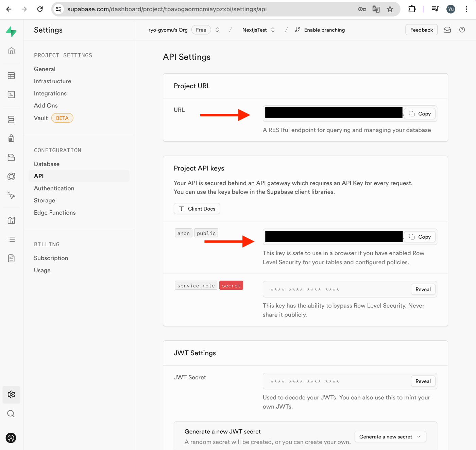
Task: Open the saved passwords key icon
Action: pos(362,9)
